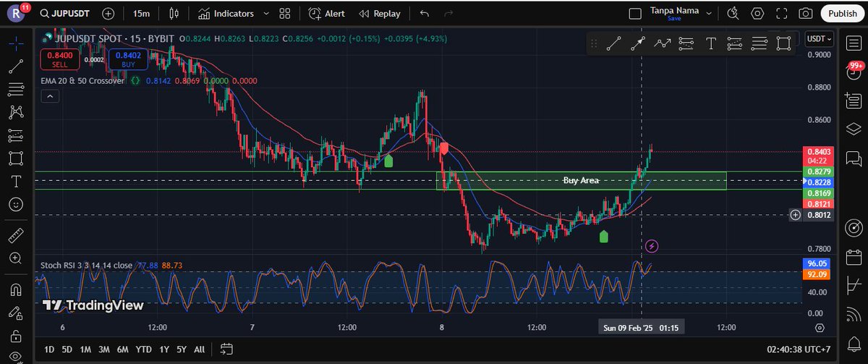
Task: Open Gann and Fibonacci tools in left toolbar
Action: 15,90
